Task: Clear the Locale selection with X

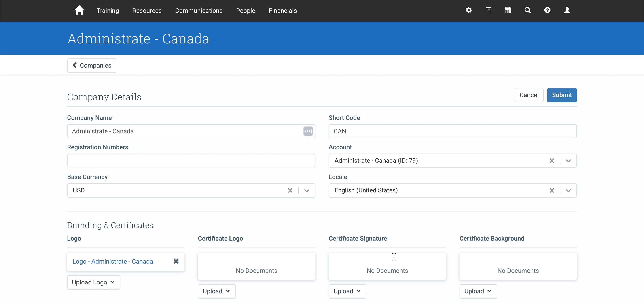Action: click(x=552, y=190)
